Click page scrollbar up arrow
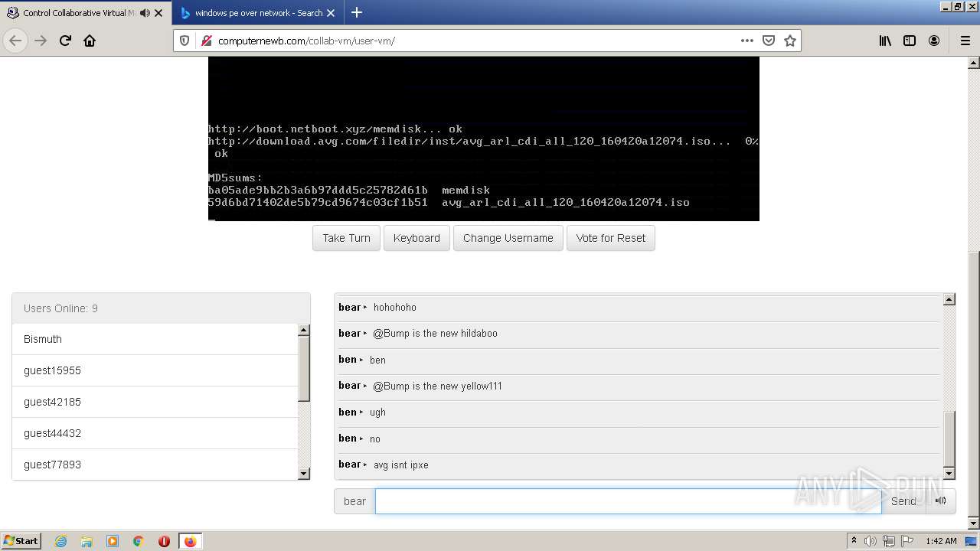This screenshot has width=980, height=551. [x=974, y=63]
